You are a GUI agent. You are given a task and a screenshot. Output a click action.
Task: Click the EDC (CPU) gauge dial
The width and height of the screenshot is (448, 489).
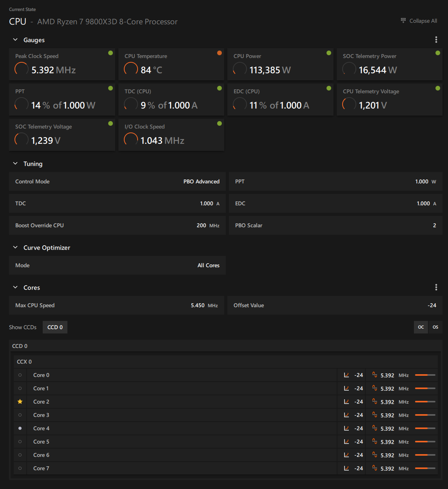coord(240,105)
